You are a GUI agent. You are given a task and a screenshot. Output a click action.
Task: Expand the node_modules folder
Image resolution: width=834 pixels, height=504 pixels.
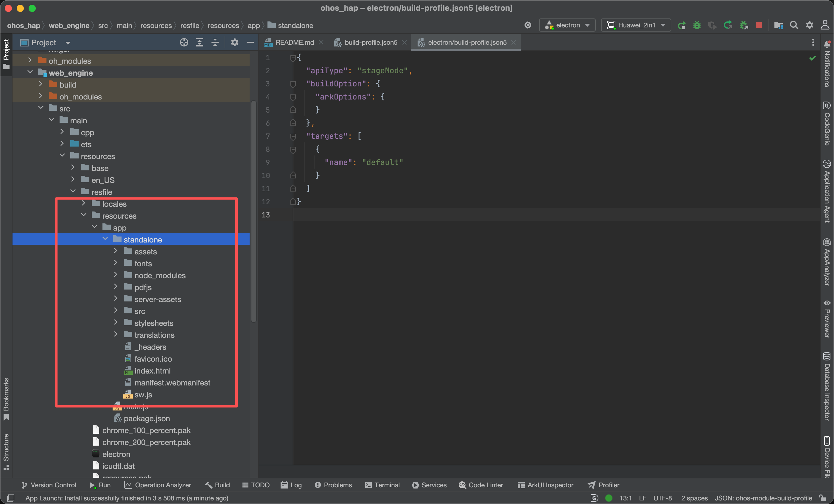tap(116, 275)
